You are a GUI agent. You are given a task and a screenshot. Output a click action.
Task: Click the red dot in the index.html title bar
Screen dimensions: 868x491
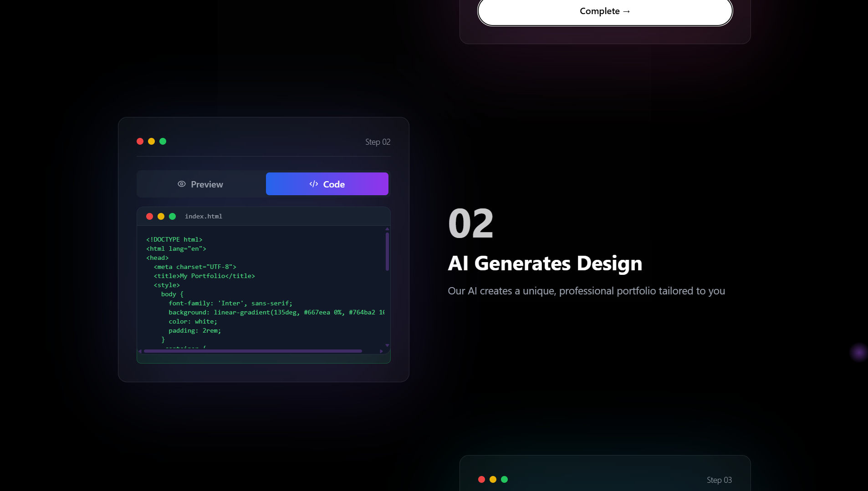(x=150, y=216)
